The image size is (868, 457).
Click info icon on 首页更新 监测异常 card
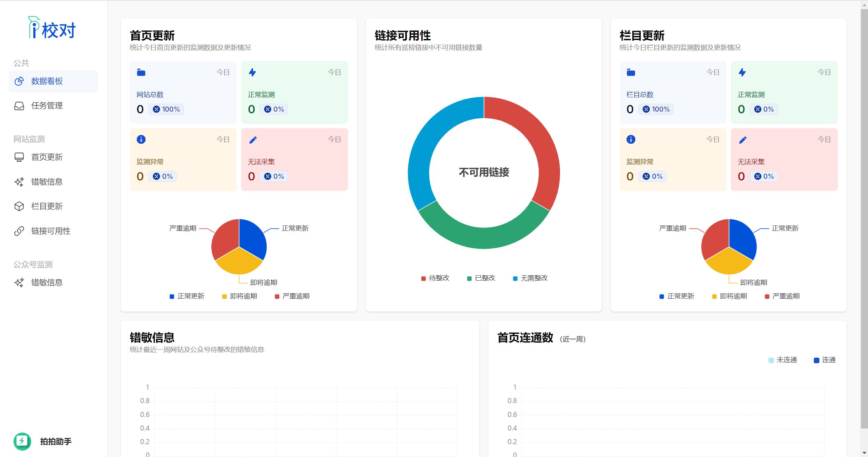click(141, 140)
